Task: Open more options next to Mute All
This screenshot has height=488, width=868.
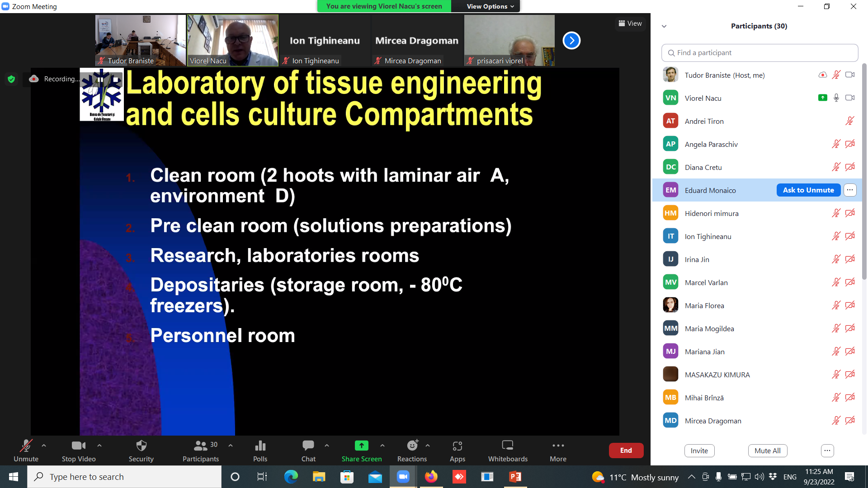Action: coord(827,450)
